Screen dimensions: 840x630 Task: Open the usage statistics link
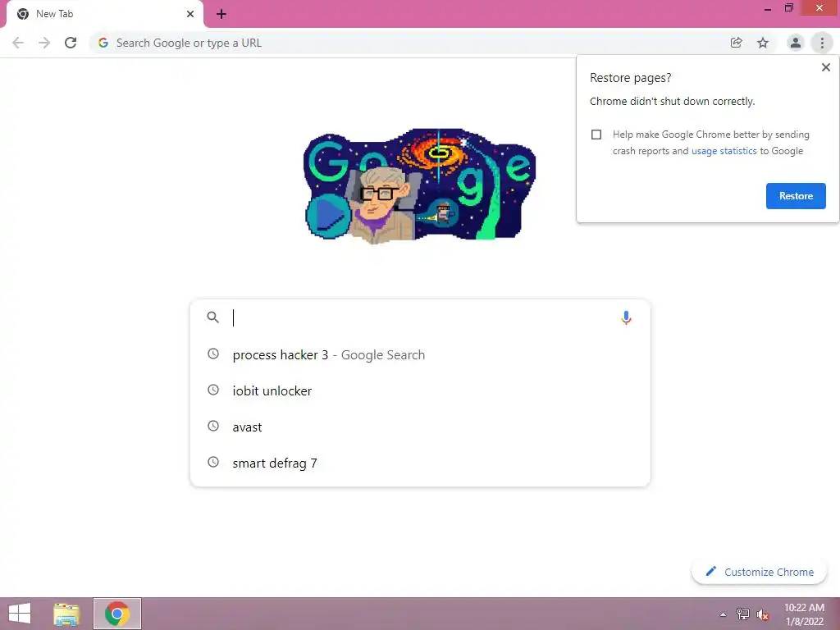coord(724,151)
